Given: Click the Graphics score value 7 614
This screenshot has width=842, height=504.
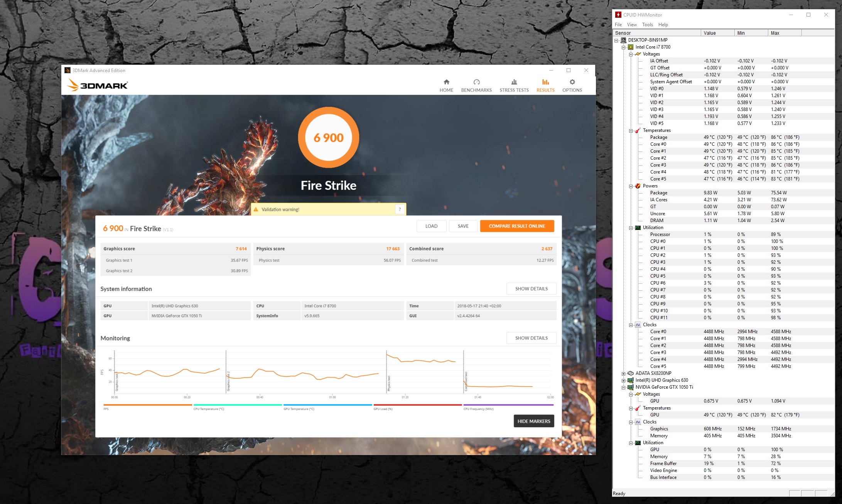Looking at the screenshot, I should (x=241, y=249).
